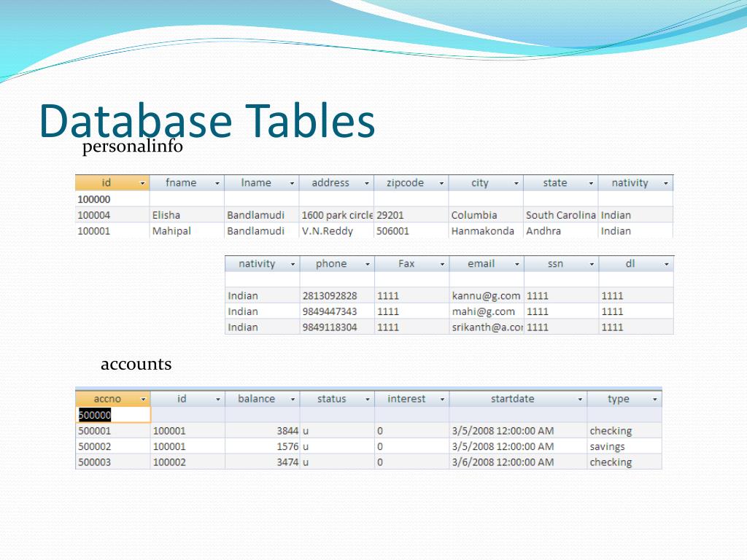Open the fname column dropdown arrow

[217, 183]
